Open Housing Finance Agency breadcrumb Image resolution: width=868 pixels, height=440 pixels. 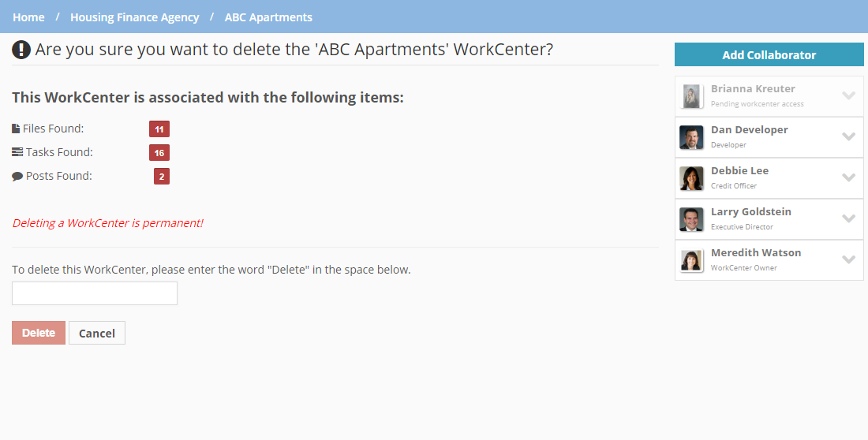(x=134, y=17)
